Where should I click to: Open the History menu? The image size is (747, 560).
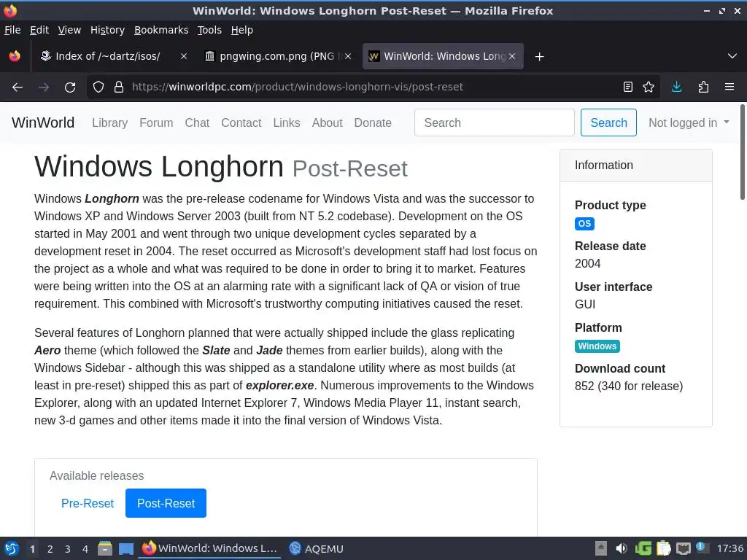107,30
